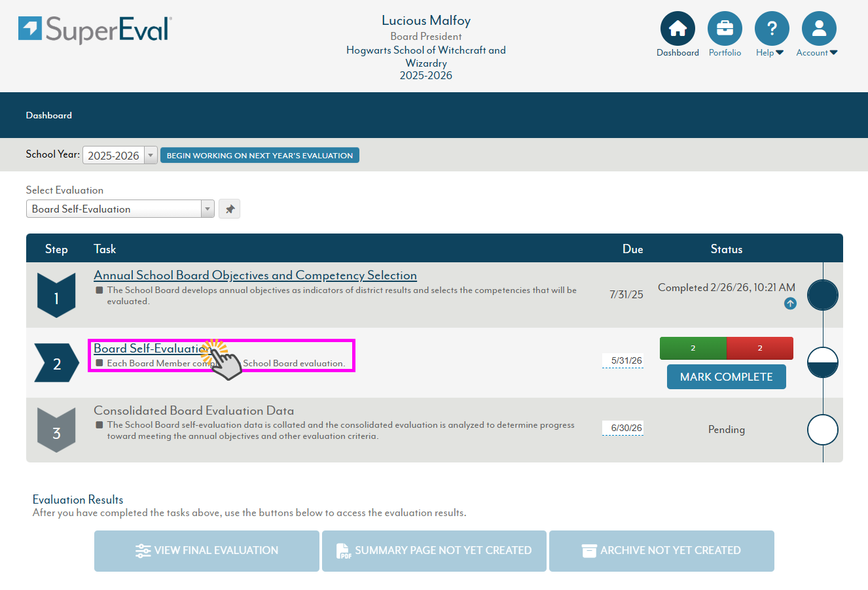Select the Dashboard breadcrumb tab
The width and height of the screenshot is (868, 590).
[x=49, y=116]
